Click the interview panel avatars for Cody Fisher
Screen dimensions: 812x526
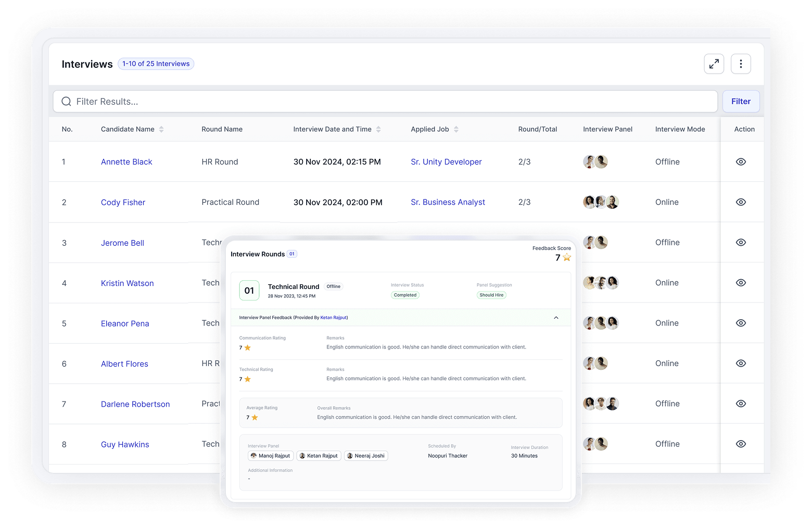tap(600, 202)
